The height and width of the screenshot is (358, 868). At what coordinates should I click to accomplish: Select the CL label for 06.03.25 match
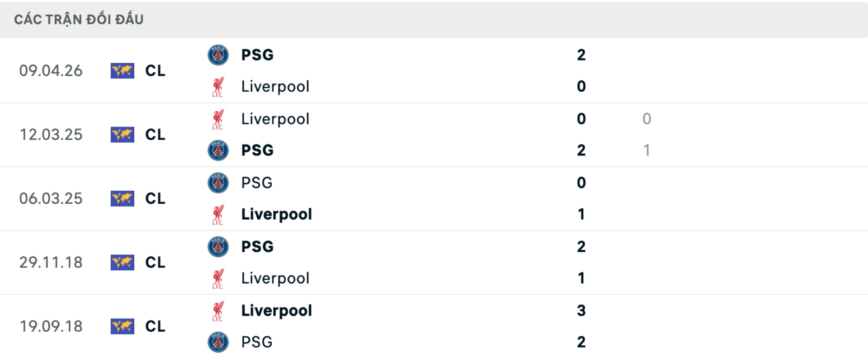pos(155,198)
